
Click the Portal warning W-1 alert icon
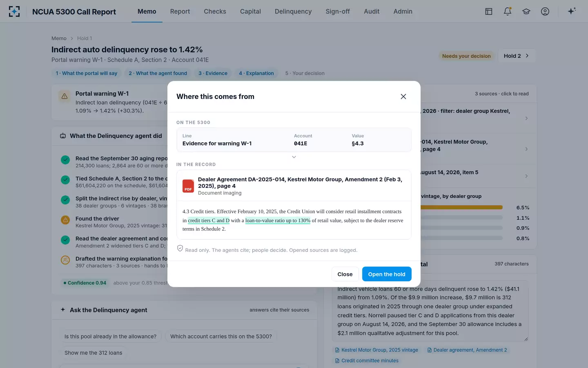(x=65, y=96)
